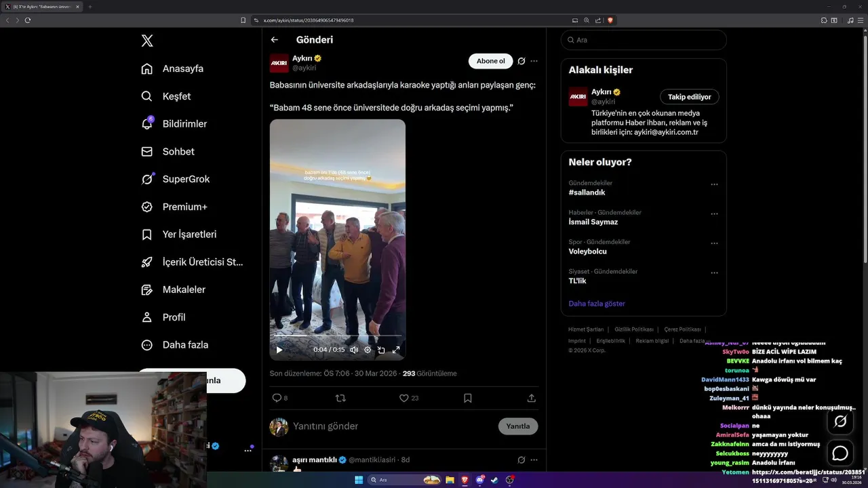Viewport: 868px width, 488px height.
Task: Click the repost icon
Action: [340, 398]
